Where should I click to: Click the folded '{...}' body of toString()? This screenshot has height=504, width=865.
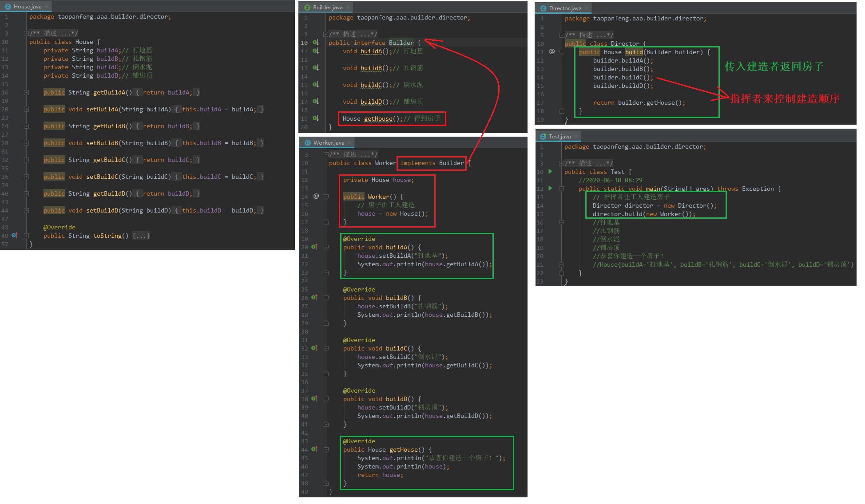tap(141, 236)
